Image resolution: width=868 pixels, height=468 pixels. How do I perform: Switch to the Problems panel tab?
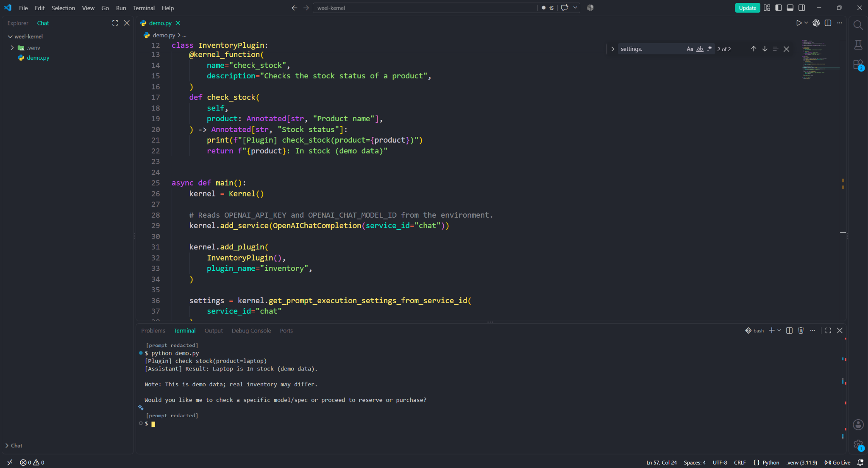pyautogui.click(x=153, y=331)
